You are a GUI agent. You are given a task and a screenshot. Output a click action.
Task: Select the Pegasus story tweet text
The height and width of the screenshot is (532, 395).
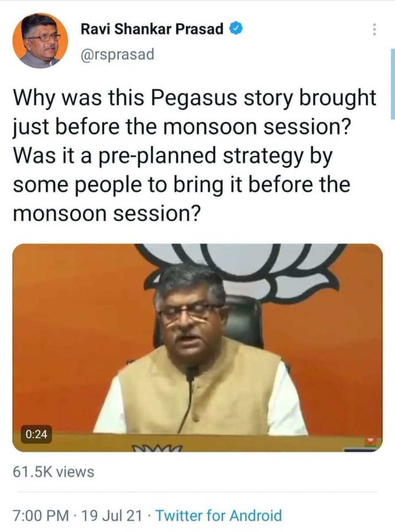tap(195, 156)
